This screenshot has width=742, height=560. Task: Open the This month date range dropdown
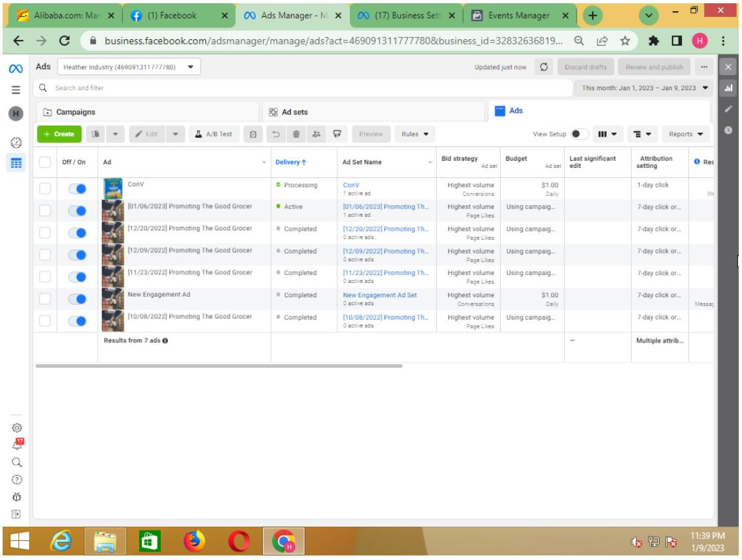pyautogui.click(x=645, y=88)
